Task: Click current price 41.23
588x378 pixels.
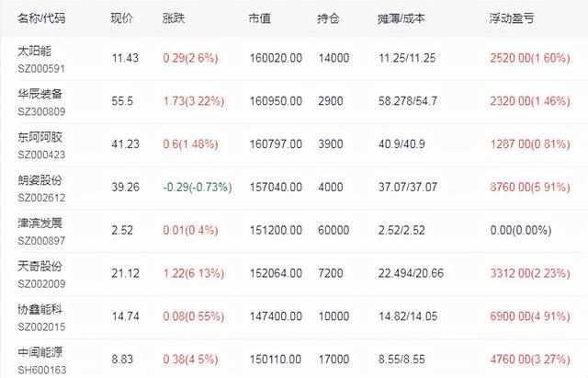Action: pos(125,144)
